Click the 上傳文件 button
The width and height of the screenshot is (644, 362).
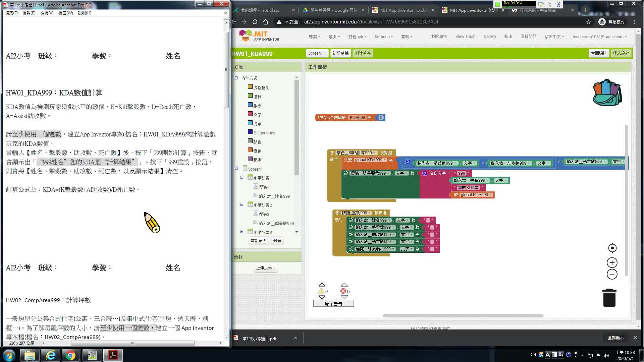pyautogui.click(x=266, y=268)
